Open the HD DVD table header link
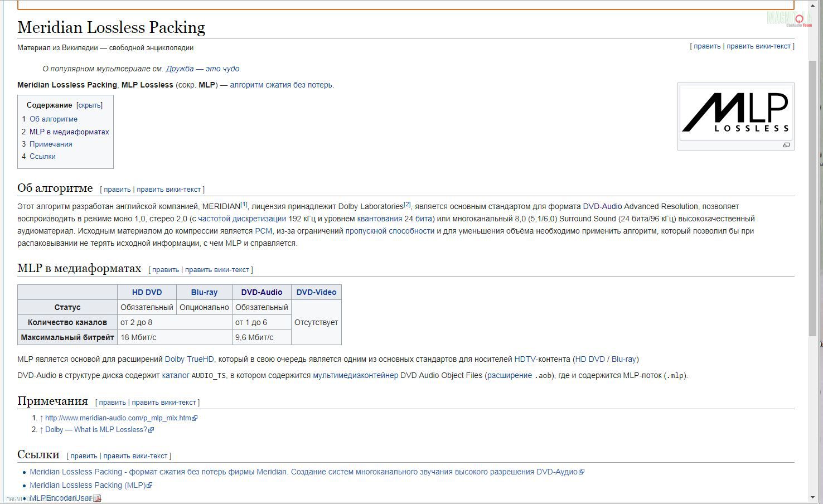823x504 pixels. [x=147, y=292]
